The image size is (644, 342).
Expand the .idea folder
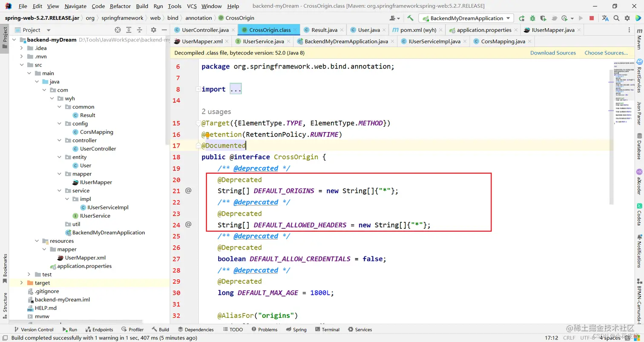tap(22, 48)
